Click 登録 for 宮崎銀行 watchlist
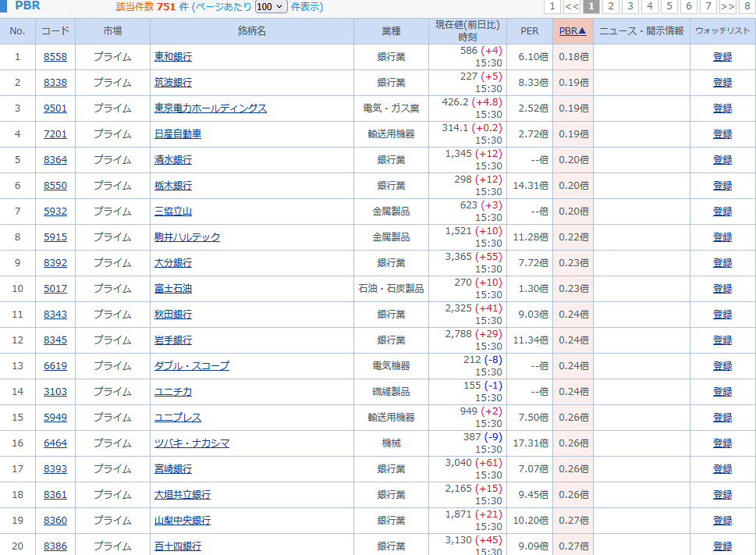 [722, 469]
